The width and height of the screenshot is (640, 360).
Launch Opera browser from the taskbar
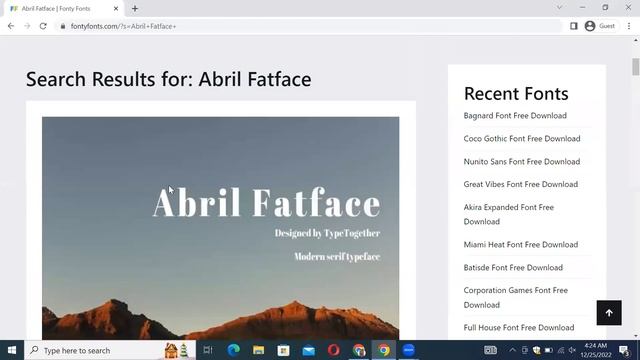(x=333, y=350)
